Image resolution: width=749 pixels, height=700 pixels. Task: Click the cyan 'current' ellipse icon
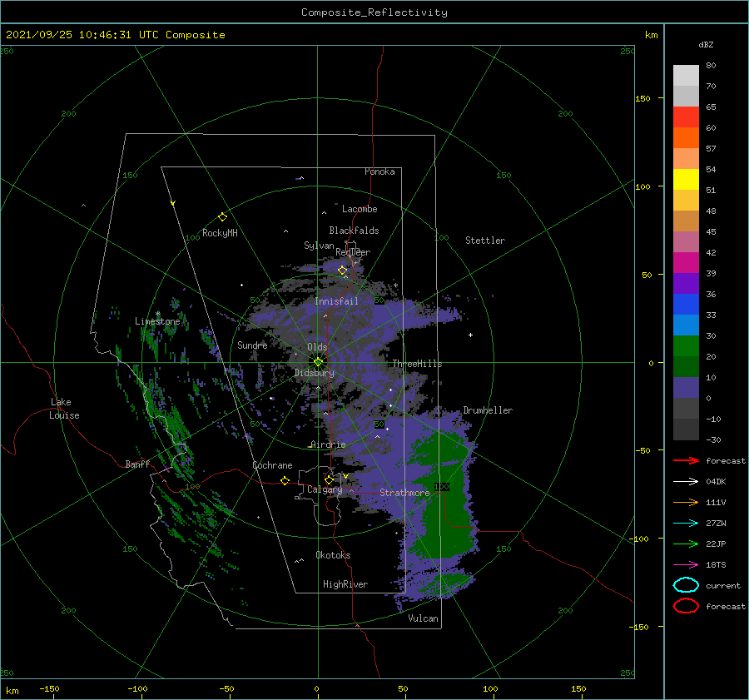[686, 585]
